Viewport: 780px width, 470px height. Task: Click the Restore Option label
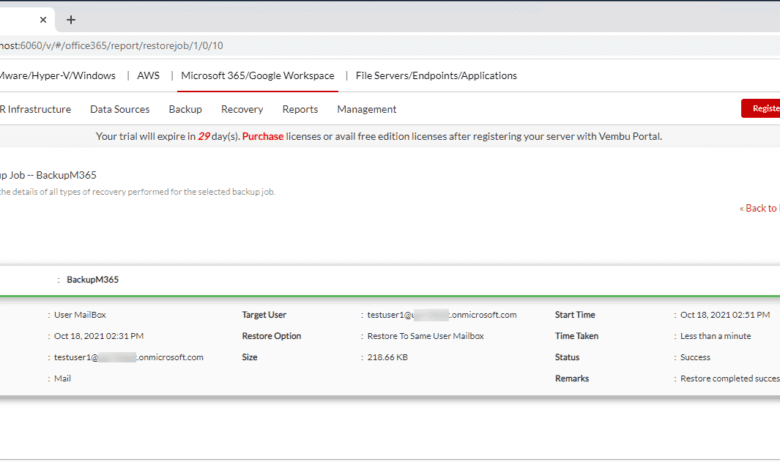[272, 336]
